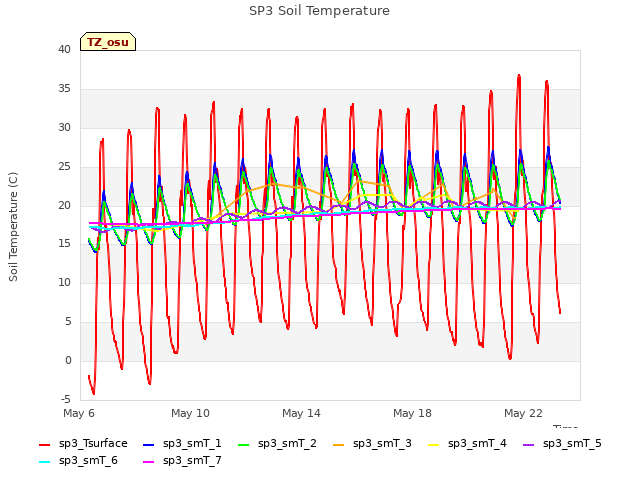Click the 10 y-axis tick label
Screen dimensions: 640x480
[x=64, y=282]
